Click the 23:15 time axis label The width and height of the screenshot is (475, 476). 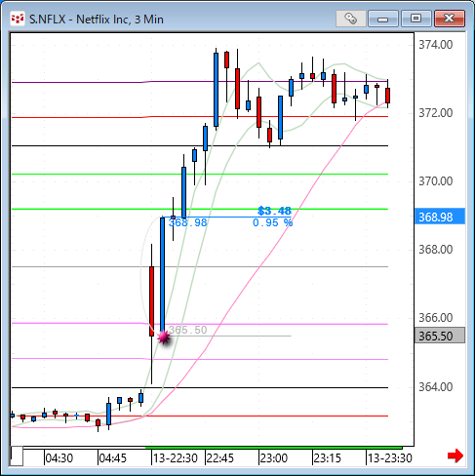(328, 458)
